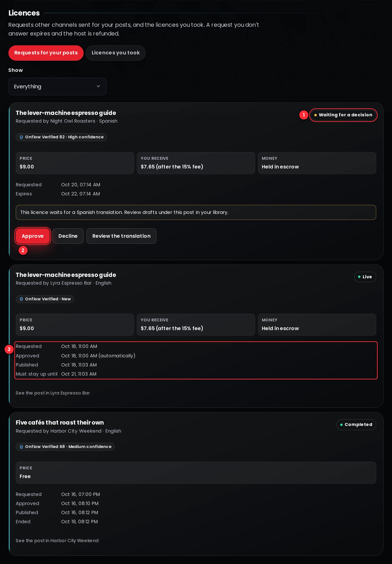Click the 'Oct 16, 08:10 PM' approved time
The image size is (392, 564).
point(80,503)
